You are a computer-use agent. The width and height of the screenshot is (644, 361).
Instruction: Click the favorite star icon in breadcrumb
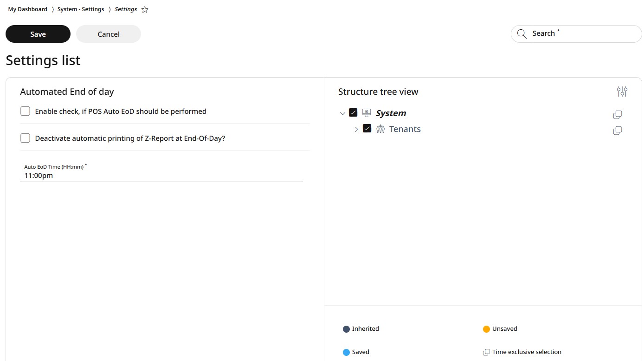pyautogui.click(x=145, y=9)
